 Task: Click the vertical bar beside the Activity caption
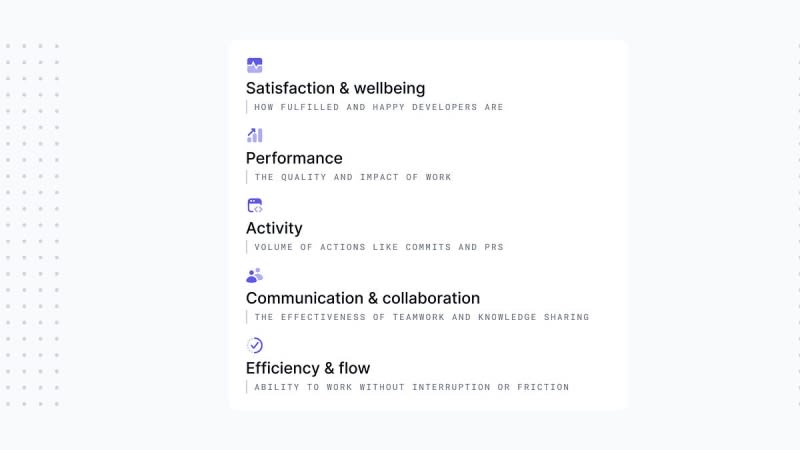click(x=246, y=247)
